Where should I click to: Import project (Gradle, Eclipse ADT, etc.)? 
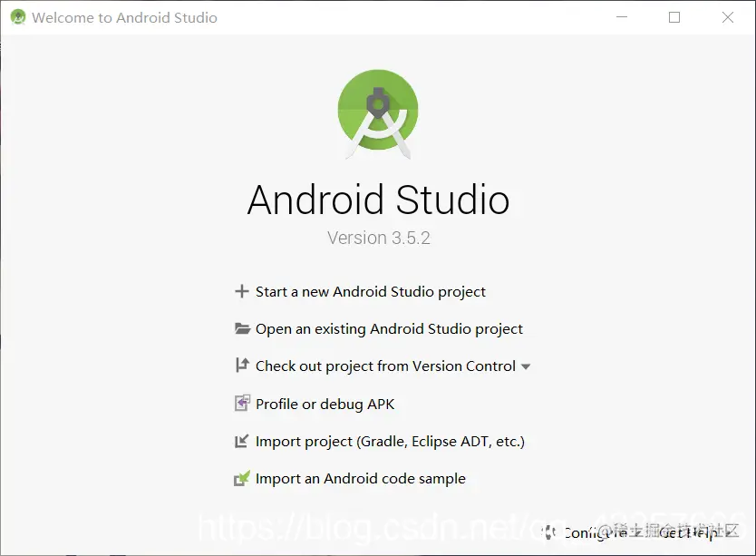(390, 442)
